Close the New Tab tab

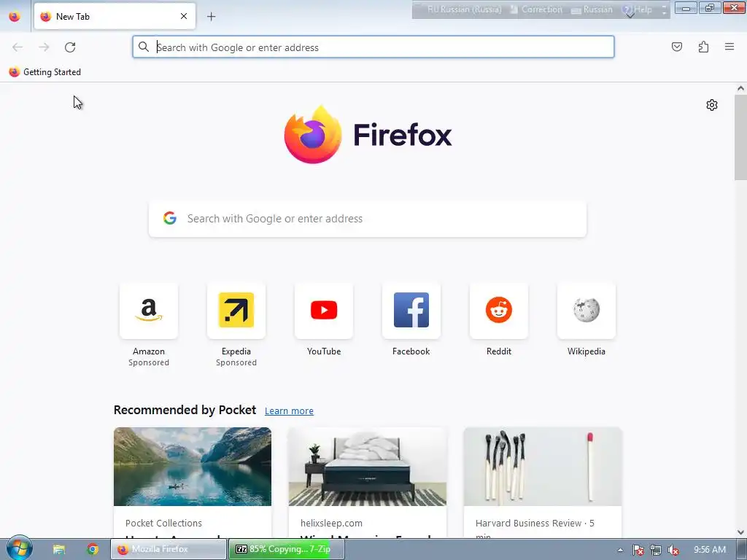pyautogui.click(x=184, y=16)
